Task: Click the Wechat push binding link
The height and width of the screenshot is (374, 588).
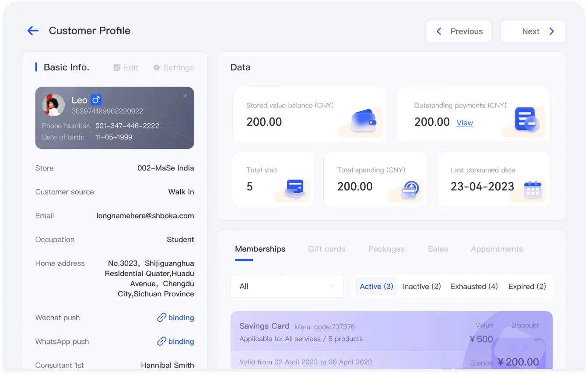Action: pyautogui.click(x=175, y=318)
